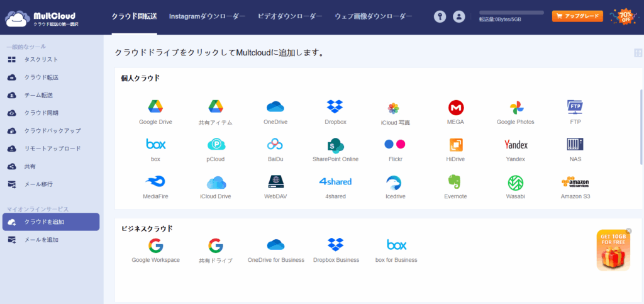
Task: Select Evernote service icon
Action: pyautogui.click(x=455, y=183)
